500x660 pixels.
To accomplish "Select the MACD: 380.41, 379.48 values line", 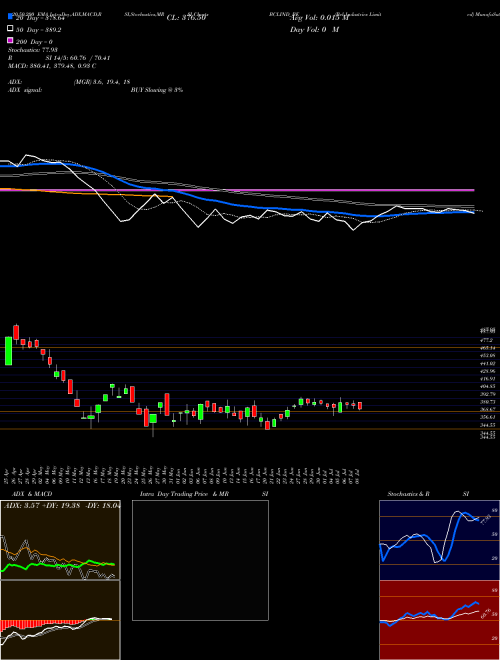I will click(52, 66).
